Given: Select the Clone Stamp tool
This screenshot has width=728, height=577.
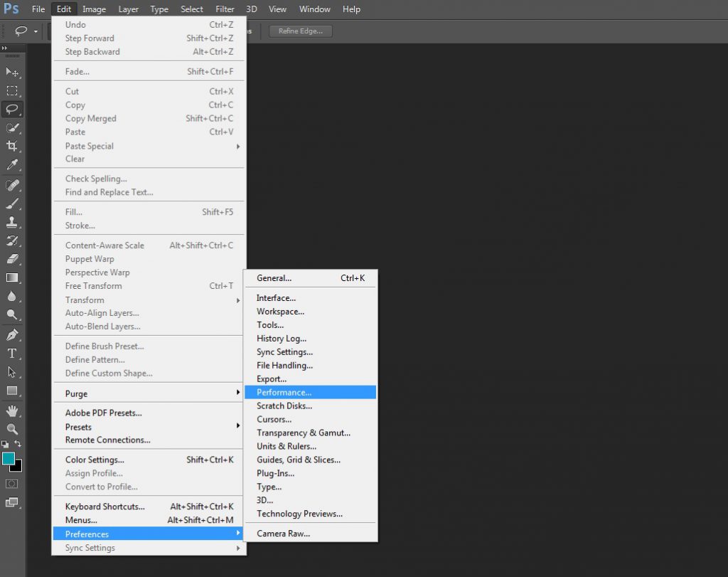Looking at the screenshot, I should coord(12,222).
